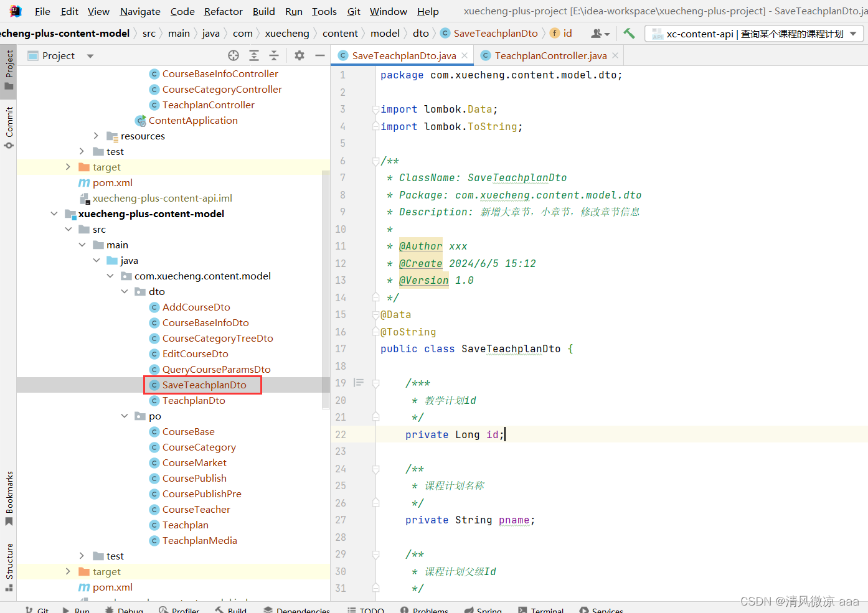Open the Project view dropdown arrow

(90, 56)
